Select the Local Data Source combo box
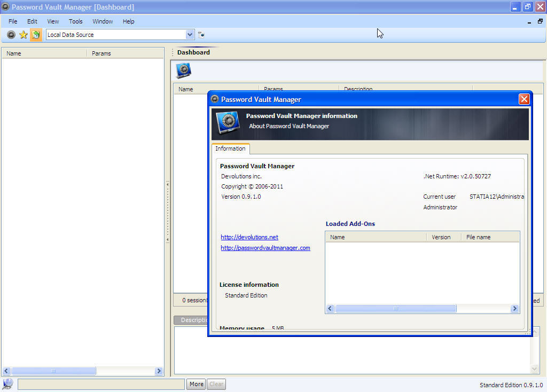Viewport: 547px width, 392px height. (120, 35)
